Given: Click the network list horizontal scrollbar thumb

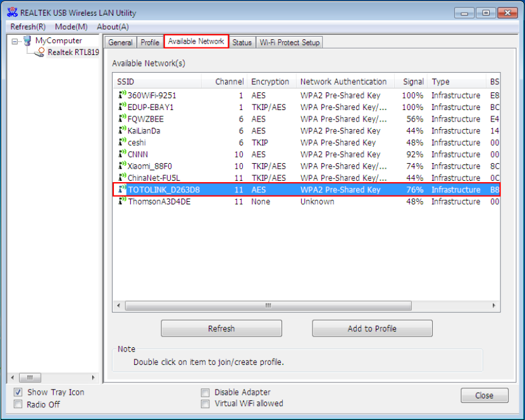Looking at the screenshot, I should (268, 306).
